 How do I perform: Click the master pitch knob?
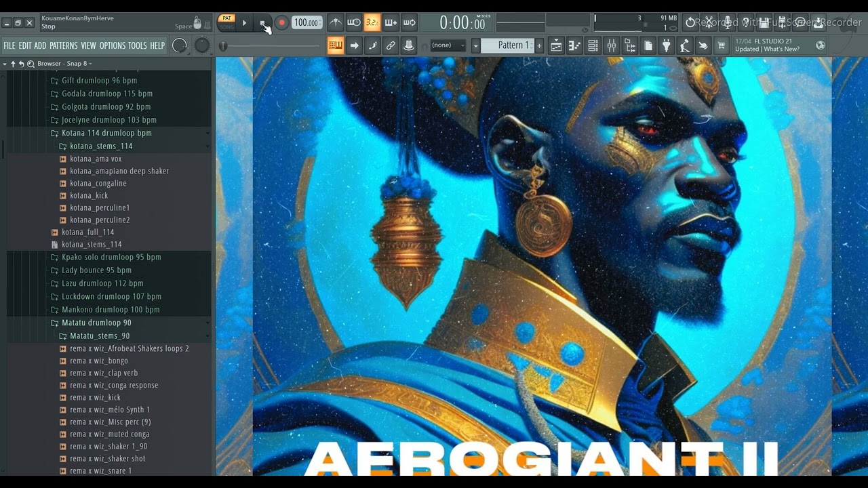coord(202,45)
